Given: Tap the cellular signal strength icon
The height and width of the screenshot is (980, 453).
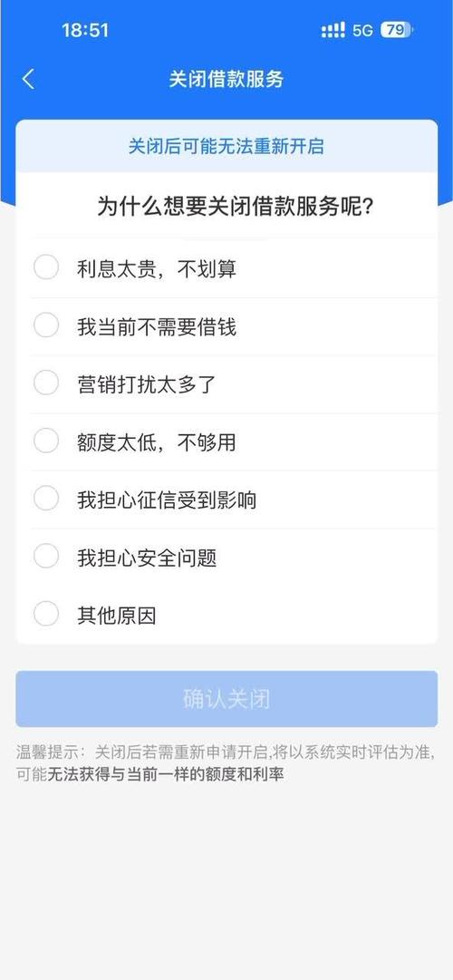Looking at the screenshot, I should (333, 30).
